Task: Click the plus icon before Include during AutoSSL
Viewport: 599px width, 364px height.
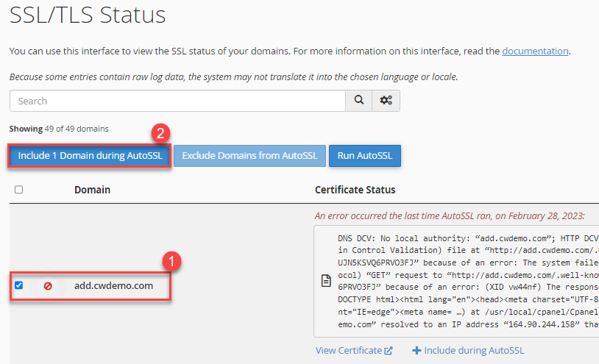Action: tap(417, 351)
